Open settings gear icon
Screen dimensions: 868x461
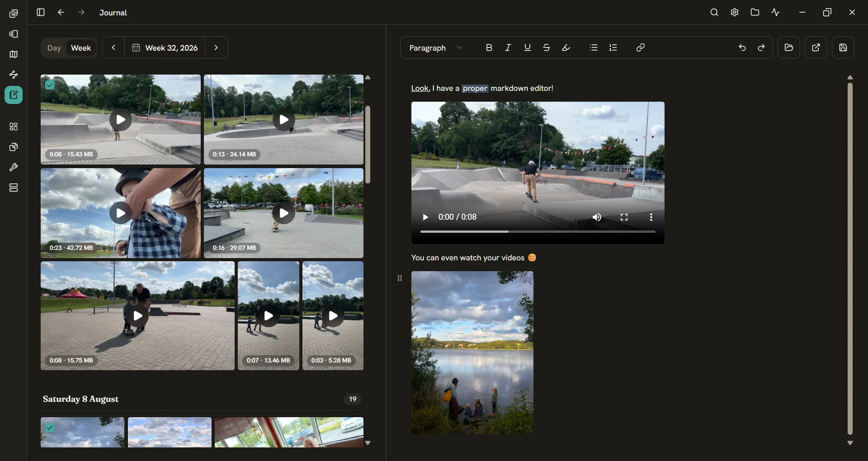734,12
